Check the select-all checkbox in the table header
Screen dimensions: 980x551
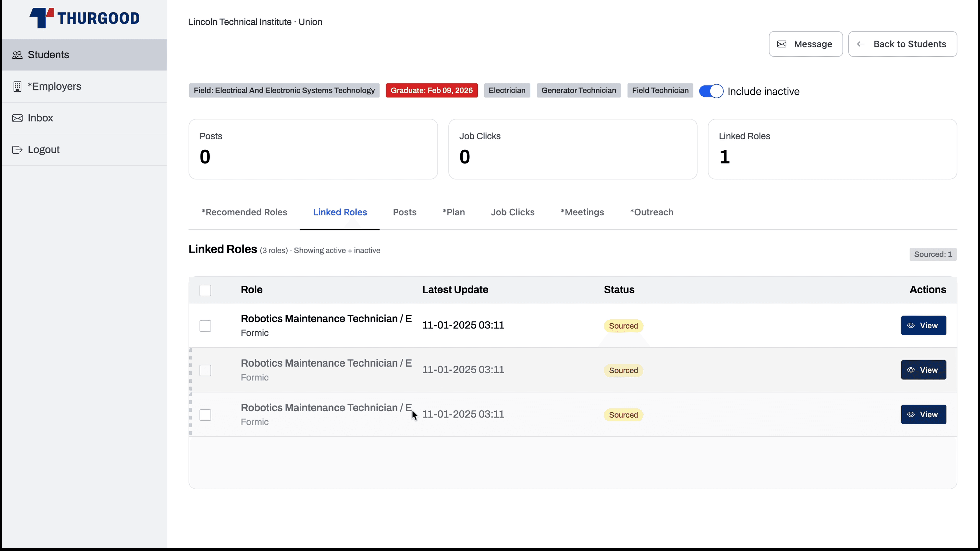pyautogui.click(x=205, y=290)
